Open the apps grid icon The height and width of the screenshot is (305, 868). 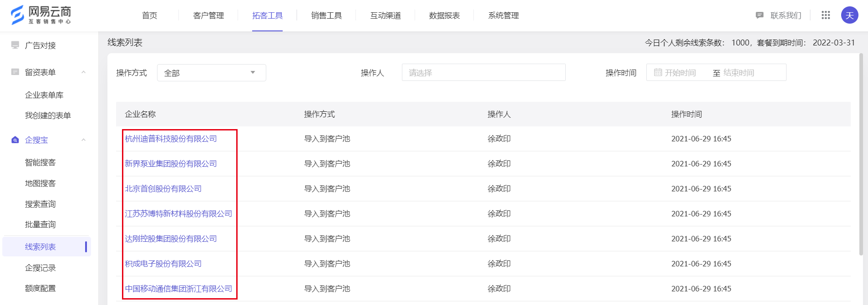(826, 15)
